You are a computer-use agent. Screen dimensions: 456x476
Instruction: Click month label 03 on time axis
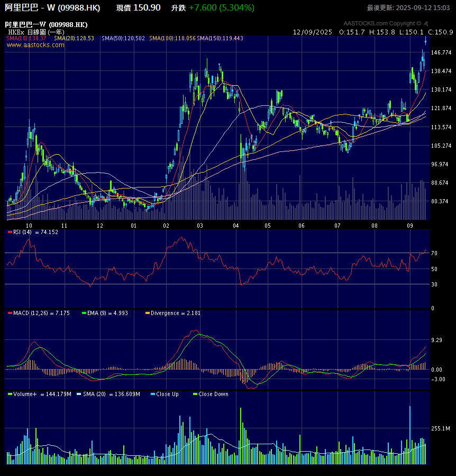click(200, 226)
